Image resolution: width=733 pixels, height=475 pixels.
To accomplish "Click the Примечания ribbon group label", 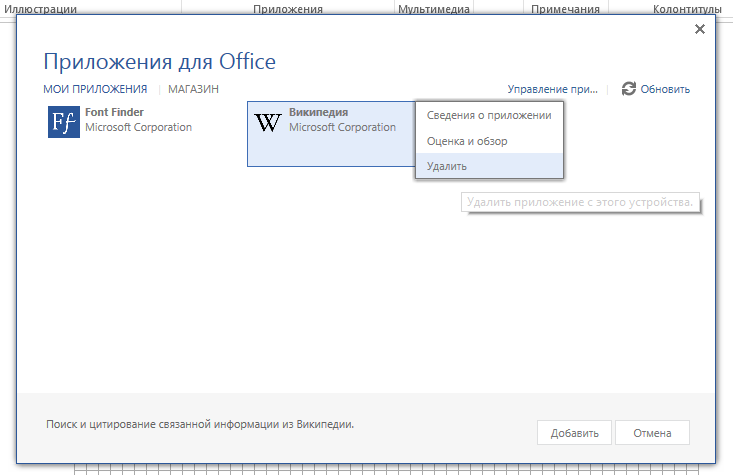I will pyautogui.click(x=565, y=9).
